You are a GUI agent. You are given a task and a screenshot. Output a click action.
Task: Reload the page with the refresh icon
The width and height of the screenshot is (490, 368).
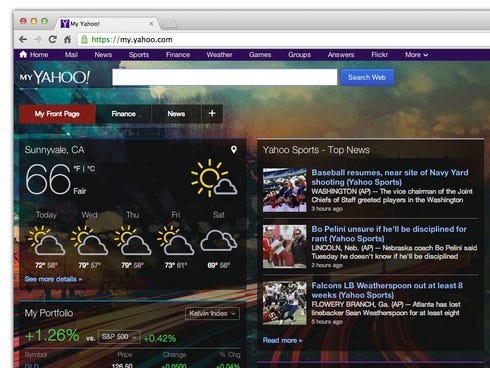[x=52, y=39]
